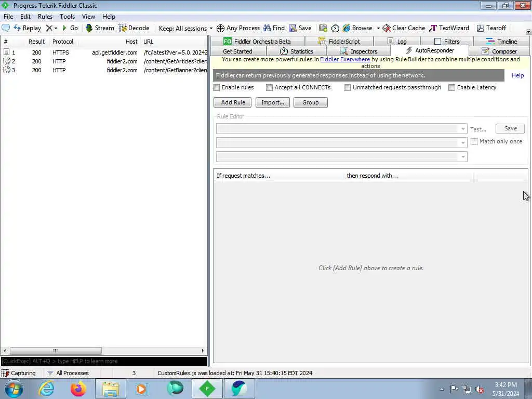Pick target with Any Process icon
This screenshot has width=532, height=399.
[238, 28]
